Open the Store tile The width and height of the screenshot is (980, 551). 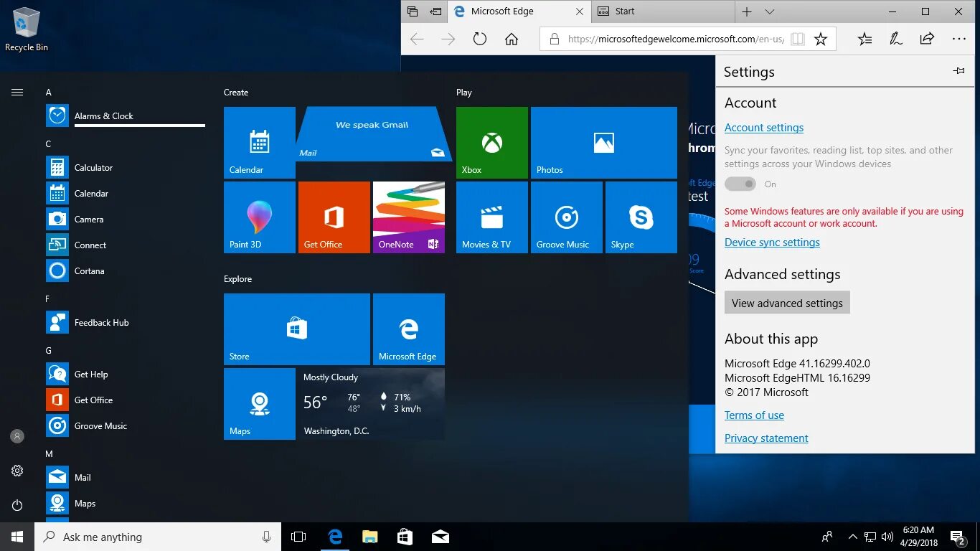click(297, 329)
